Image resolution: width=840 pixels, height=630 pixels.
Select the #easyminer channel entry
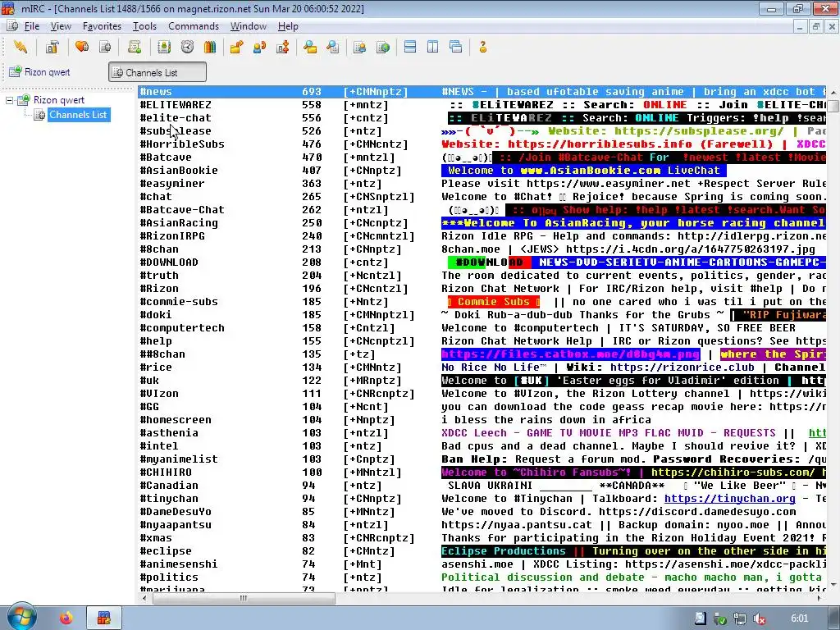482,184
